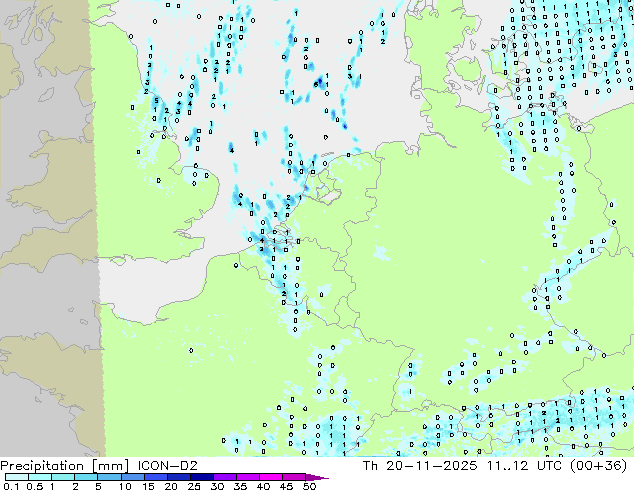Click the '10' legend scale label
Screen dimensions: 634x490
(125, 486)
